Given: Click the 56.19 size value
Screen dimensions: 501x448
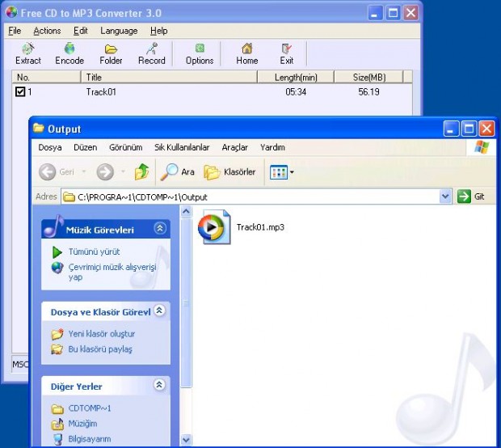Looking at the screenshot, I should pos(368,92).
